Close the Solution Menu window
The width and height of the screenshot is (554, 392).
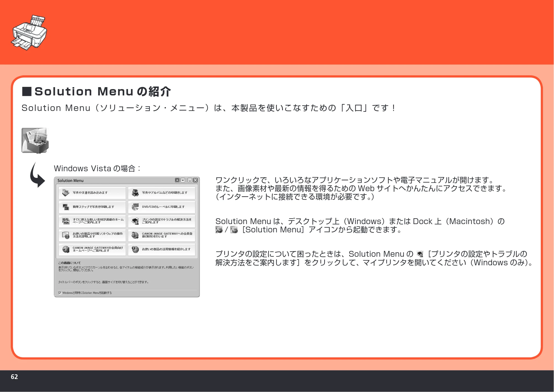(x=195, y=180)
